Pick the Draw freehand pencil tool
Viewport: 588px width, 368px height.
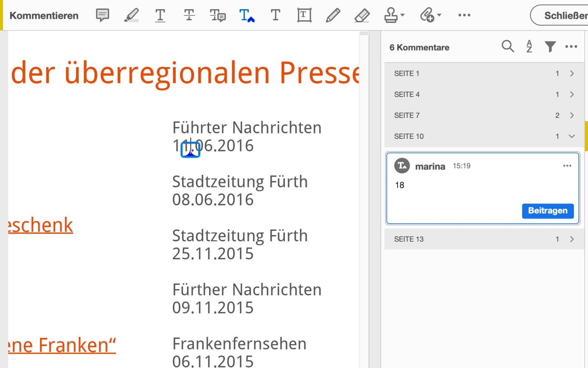click(x=333, y=15)
